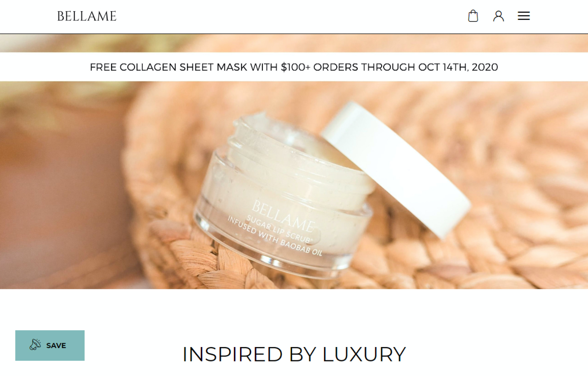Screen dimensions: 588x376
Task: Open the free collagen sheet mask promo banner
Action: tap(294, 67)
